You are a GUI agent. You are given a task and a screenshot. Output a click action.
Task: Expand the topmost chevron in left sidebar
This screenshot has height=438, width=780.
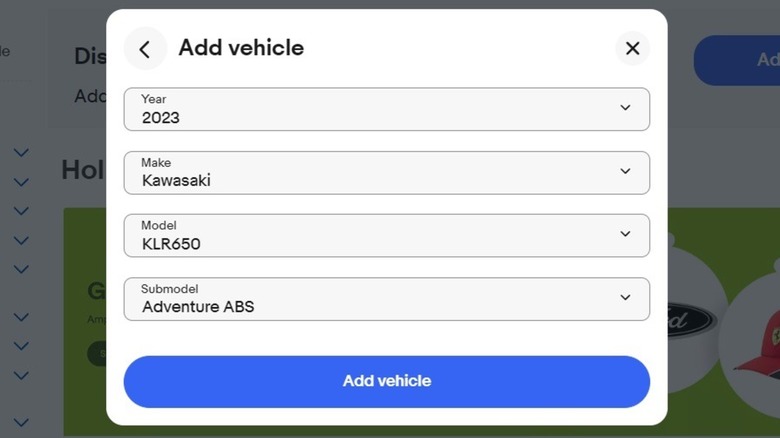pyautogui.click(x=21, y=153)
